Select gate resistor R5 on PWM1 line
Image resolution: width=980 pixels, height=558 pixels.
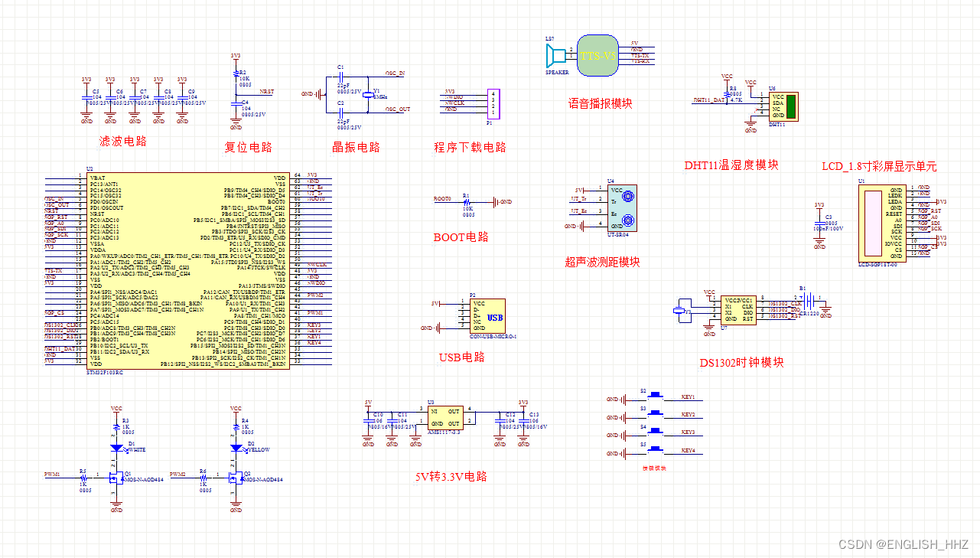point(83,477)
